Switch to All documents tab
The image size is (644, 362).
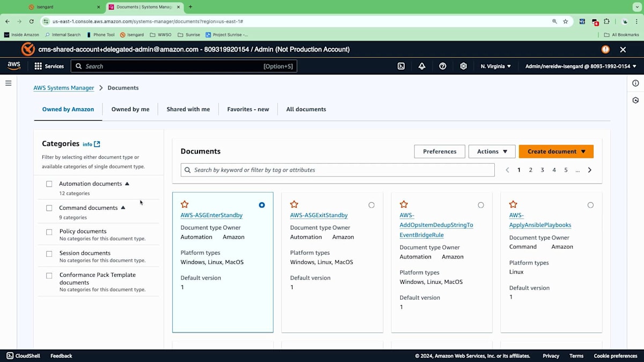point(306,109)
